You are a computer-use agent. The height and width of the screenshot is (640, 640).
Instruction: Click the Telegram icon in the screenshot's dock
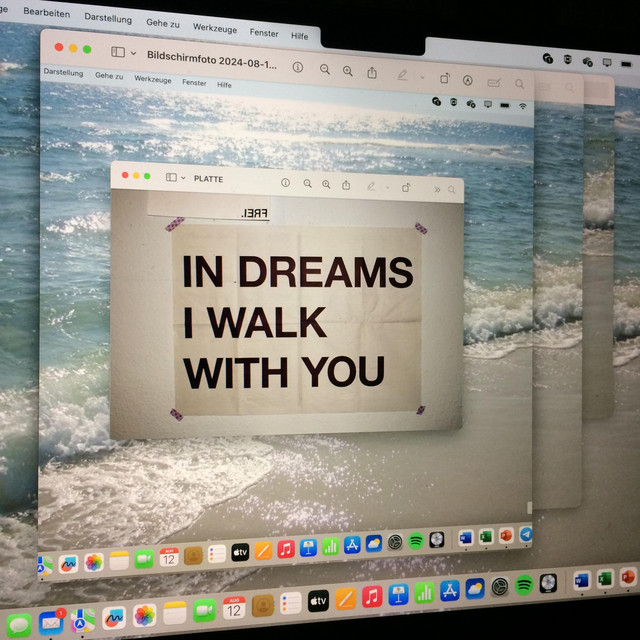tap(526, 534)
